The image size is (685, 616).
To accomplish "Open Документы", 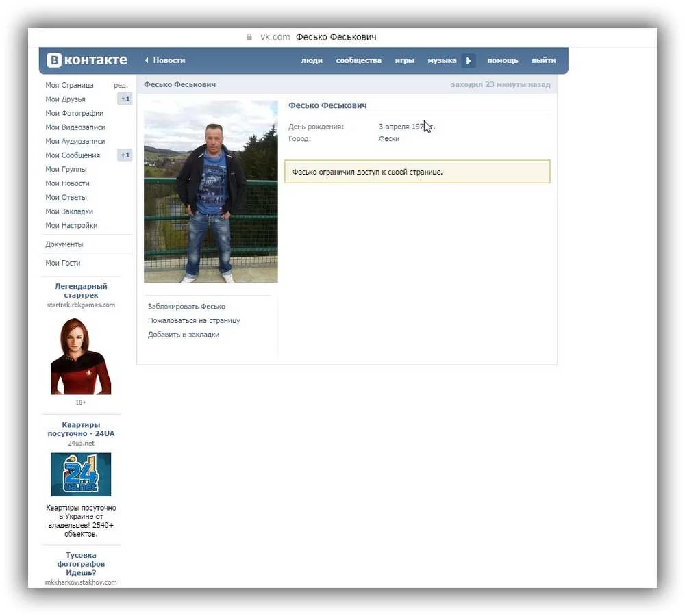I will click(64, 244).
